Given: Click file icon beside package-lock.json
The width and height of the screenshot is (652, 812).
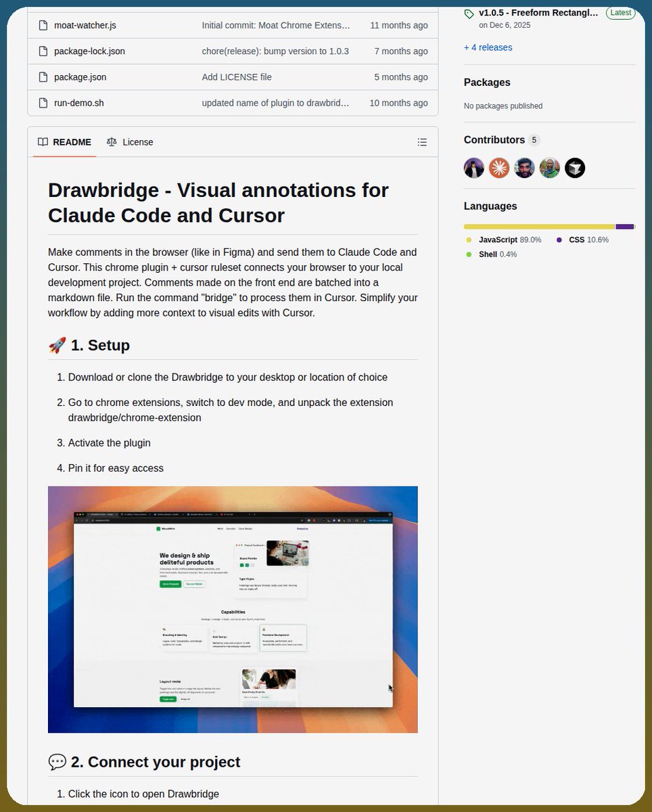Looking at the screenshot, I should click(x=43, y=51).
